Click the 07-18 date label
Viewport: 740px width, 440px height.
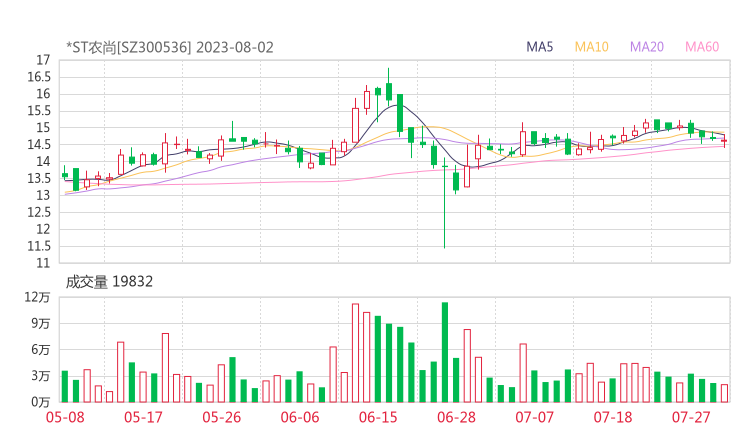613,417
